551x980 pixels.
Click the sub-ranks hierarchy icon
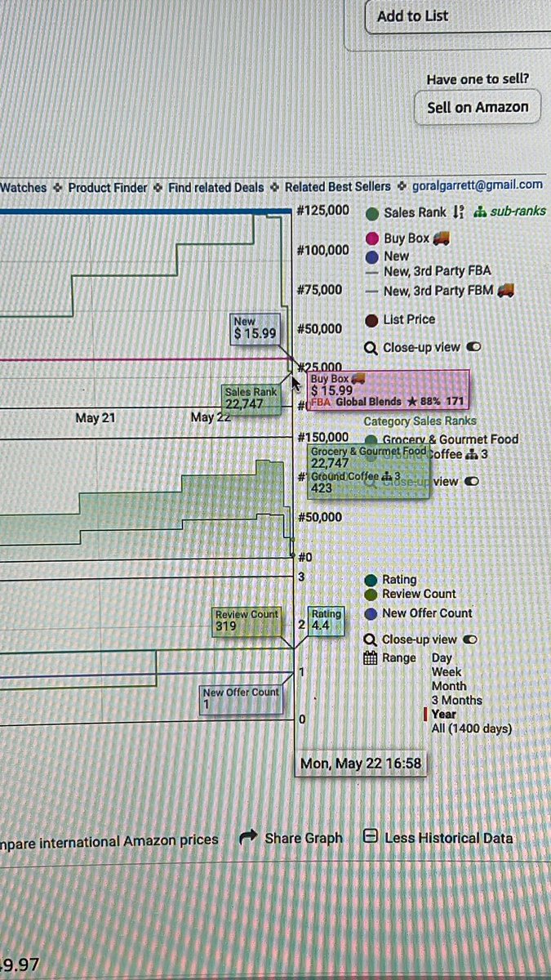click(x=478, y=212)
